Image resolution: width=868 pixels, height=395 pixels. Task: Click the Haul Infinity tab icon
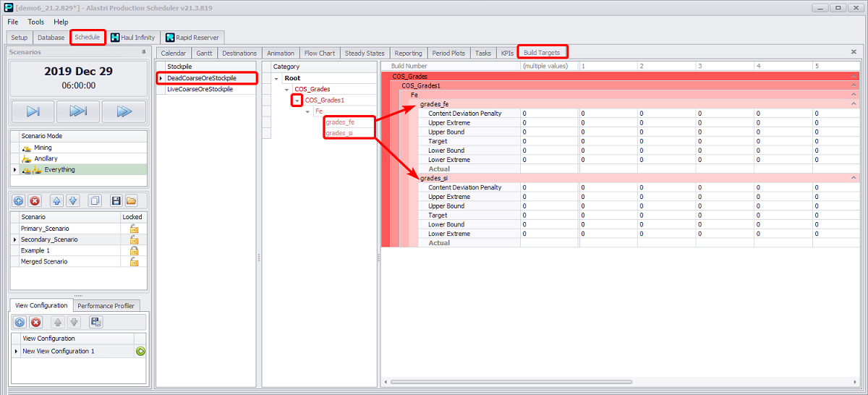116,38
